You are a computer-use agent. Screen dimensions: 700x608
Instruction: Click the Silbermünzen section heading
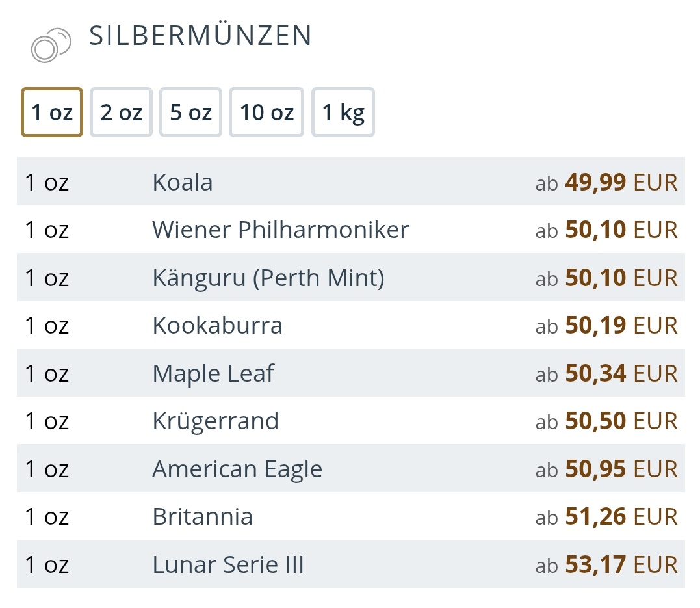(200, 36)
